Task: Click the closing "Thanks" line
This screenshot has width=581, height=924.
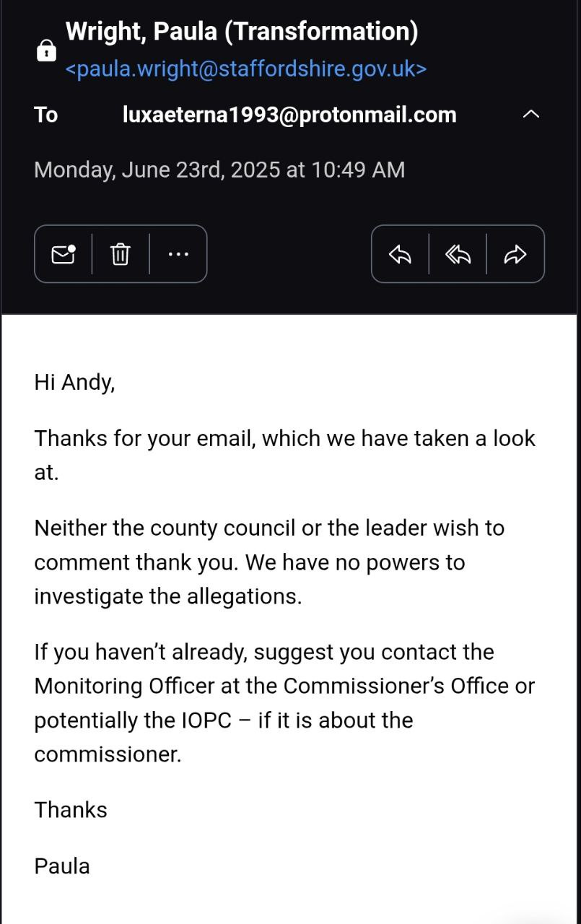Action: (x=71, y=810)
